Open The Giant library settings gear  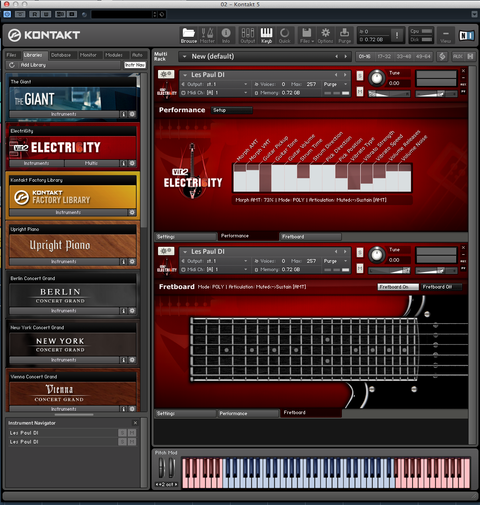pyautogui.click(x=132, y=114)
